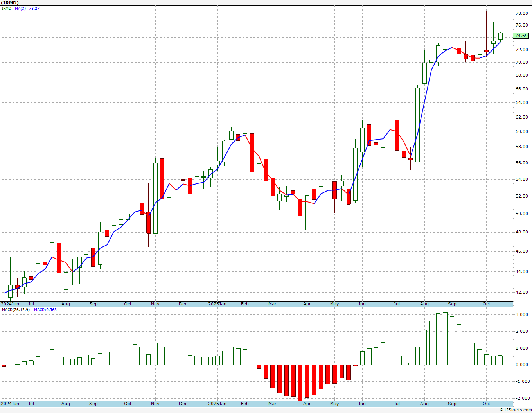The image size is (532, 413).
Task: Click 2024Jun on the MACD panel time axis
Action: pyautogui.click(x=10, y=404)
